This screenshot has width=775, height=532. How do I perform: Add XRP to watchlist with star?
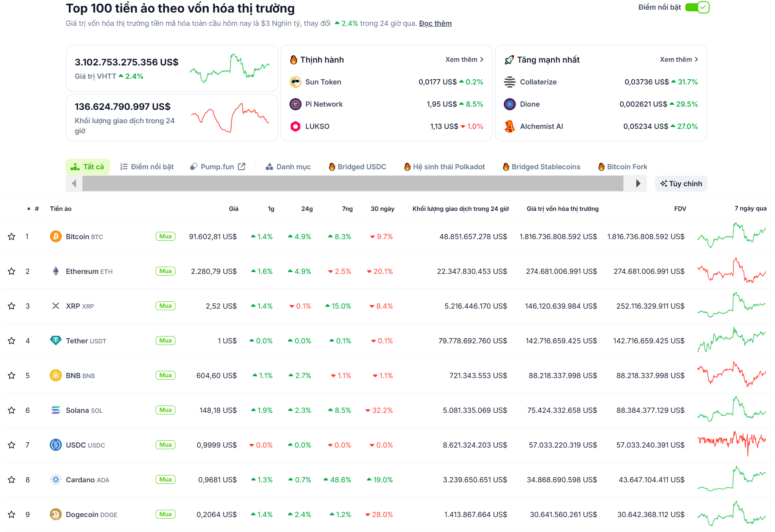point(12,306)
